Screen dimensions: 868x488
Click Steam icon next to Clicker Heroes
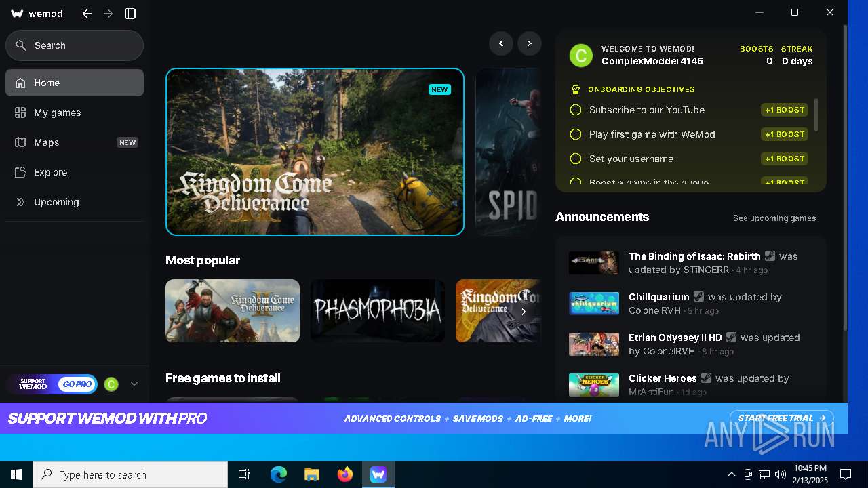pyautogui.click(x=706, y=378)
